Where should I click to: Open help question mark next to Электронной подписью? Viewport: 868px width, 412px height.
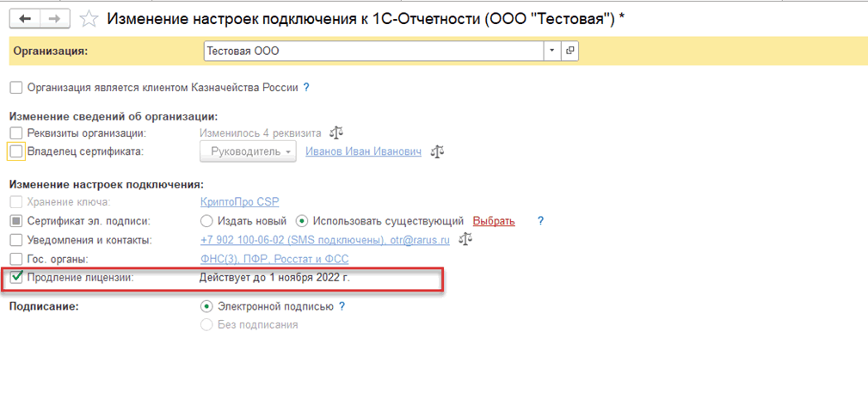[342, 306]
